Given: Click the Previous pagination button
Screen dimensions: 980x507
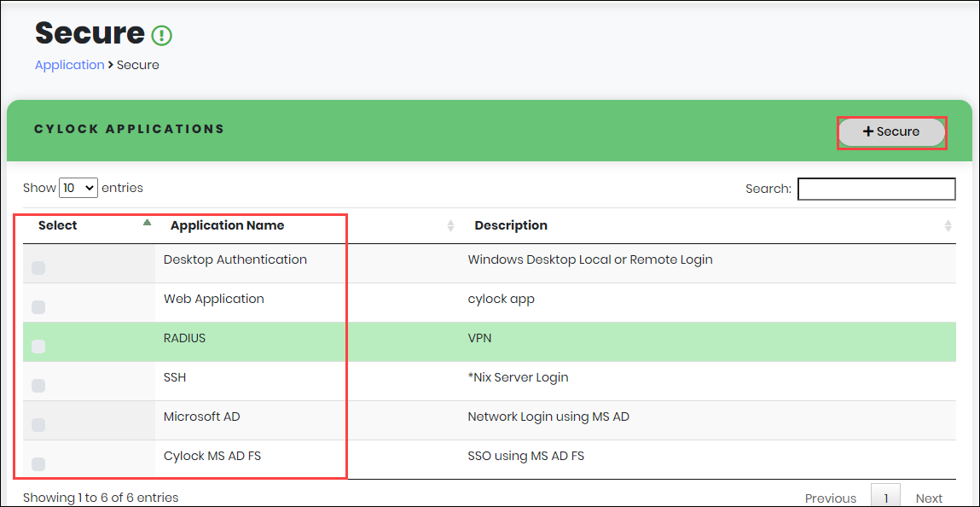Looking at the screenshot, I should 831,498.
